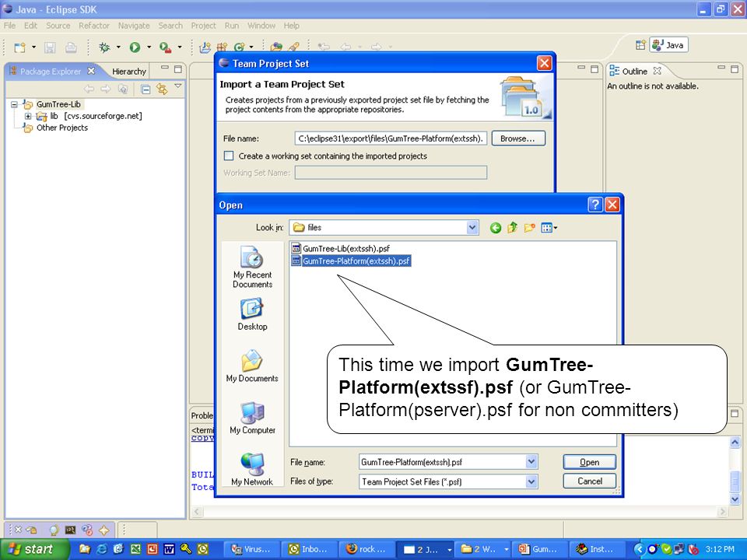The image size is (747, 560).
Task: Open the Navigate menu
Action: click(x=133, y=26)
